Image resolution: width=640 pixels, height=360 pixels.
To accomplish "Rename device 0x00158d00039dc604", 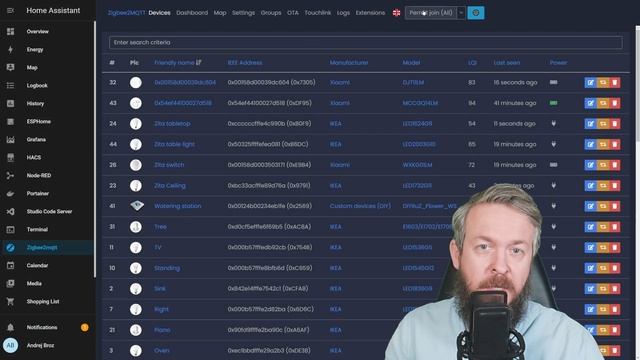I will (x=590, y=82).
